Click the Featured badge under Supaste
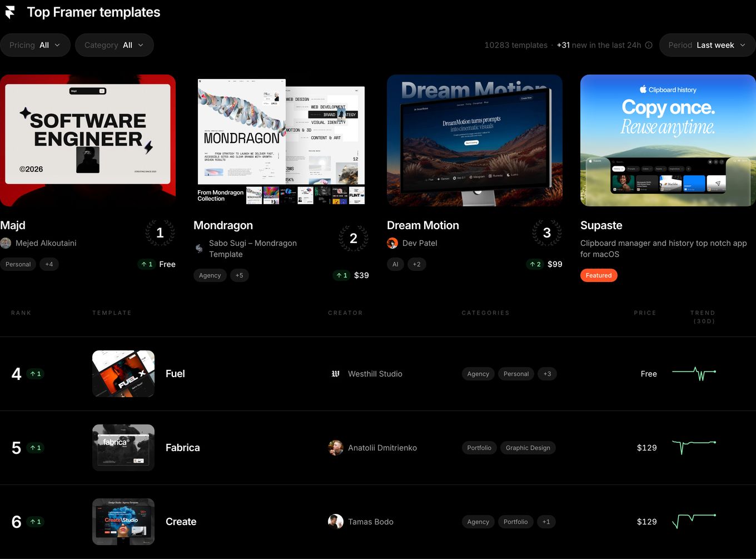This screenshot has height=559, width=756. (x=599, y=275)
